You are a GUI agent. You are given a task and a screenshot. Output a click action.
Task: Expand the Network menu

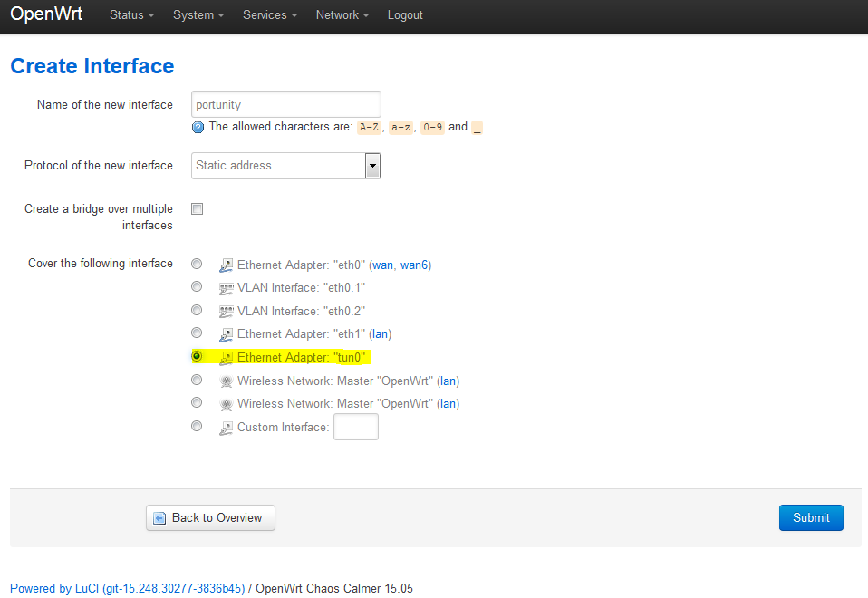click(342, 15)
